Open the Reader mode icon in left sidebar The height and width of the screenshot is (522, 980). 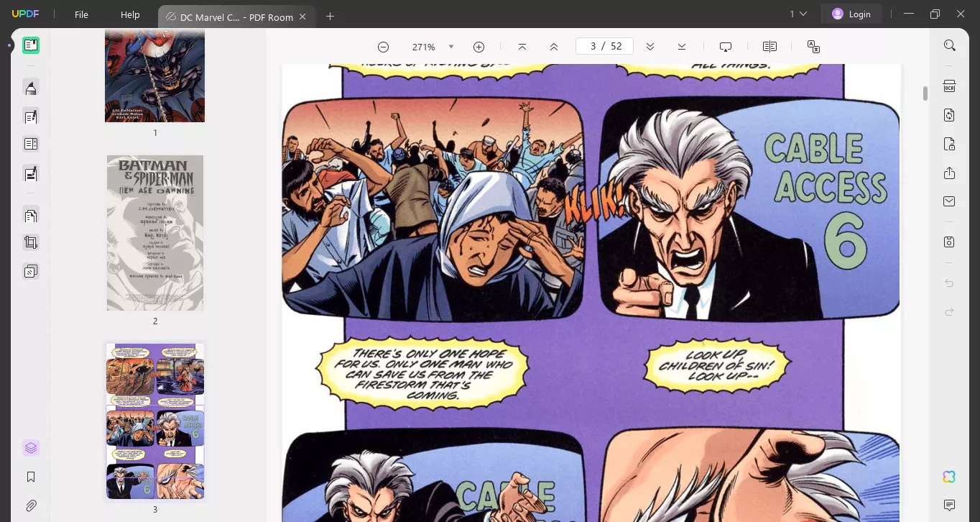coord(31,45)
